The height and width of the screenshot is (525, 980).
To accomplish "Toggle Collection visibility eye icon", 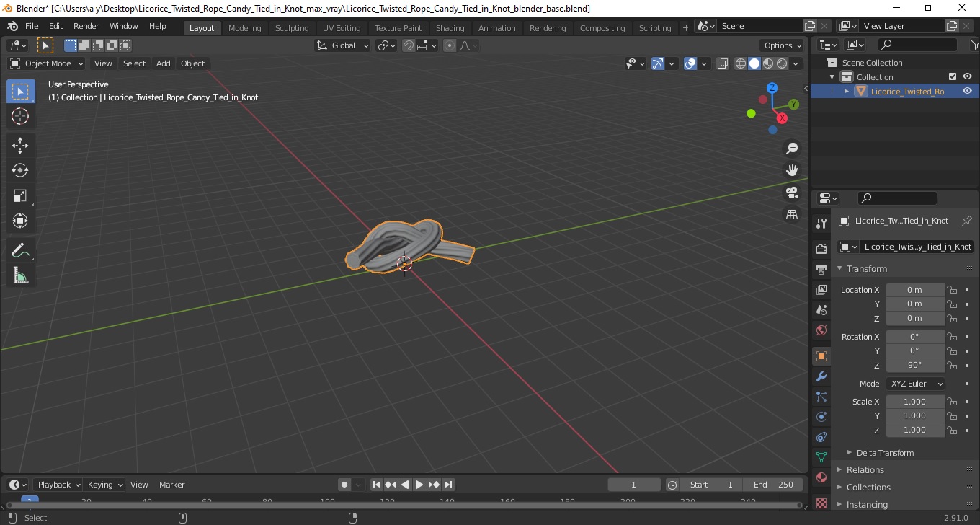I will [x=967, y=76].
